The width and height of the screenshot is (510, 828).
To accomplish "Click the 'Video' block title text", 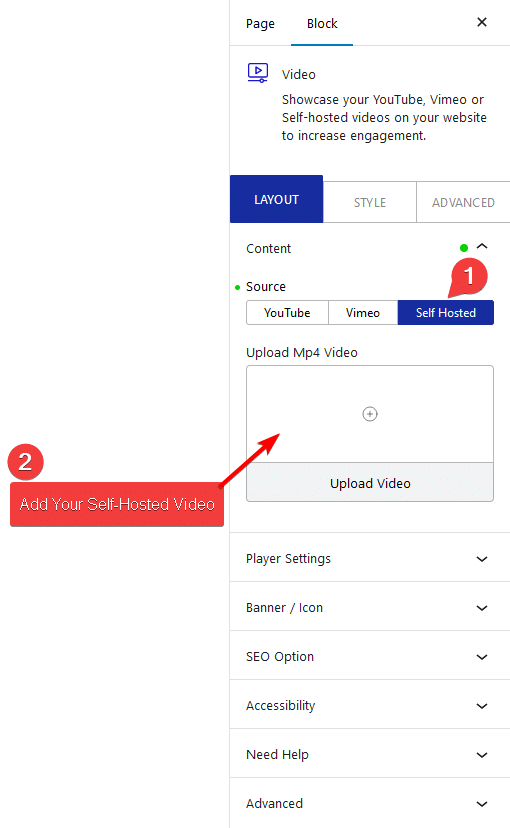I will pos(298,74).
